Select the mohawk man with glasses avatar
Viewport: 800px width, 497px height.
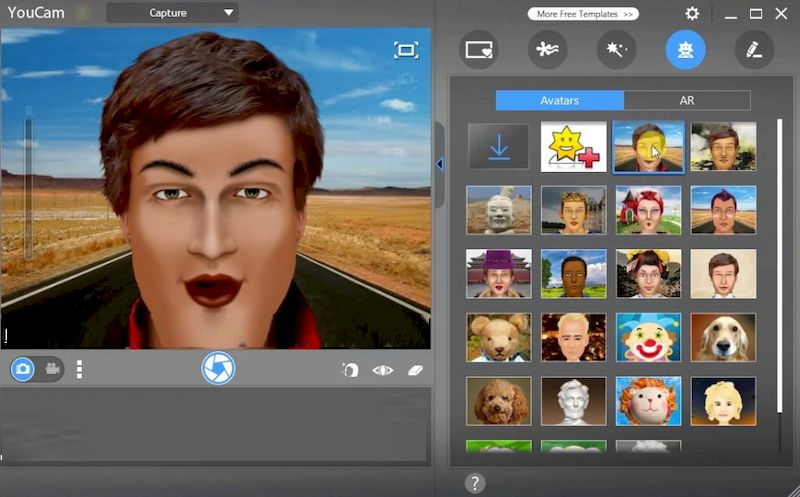point(723,210)
